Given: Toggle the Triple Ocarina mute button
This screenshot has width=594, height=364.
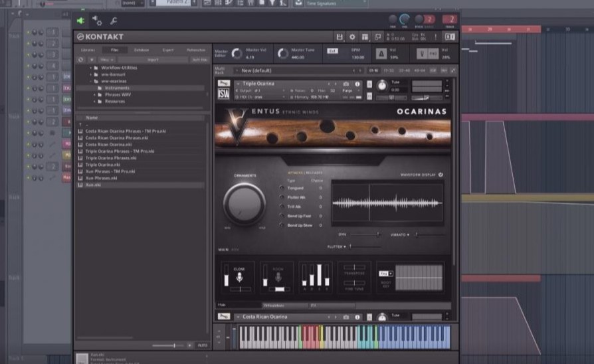Looking at the screenshot, I should pyautogui.click(x=369, y=96).
